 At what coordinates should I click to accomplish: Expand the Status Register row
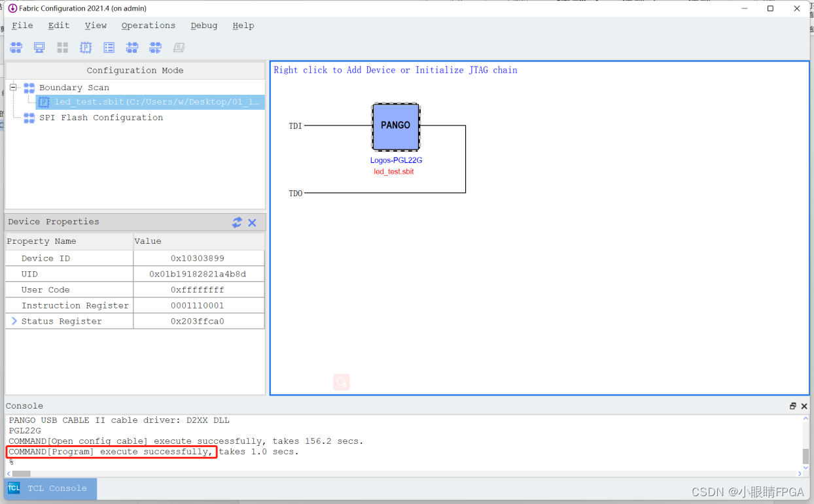14,321
